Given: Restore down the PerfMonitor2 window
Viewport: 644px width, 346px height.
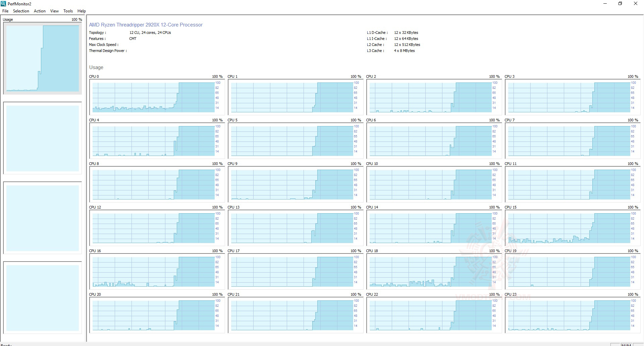Looking at the screenshot, I should 620,4.
